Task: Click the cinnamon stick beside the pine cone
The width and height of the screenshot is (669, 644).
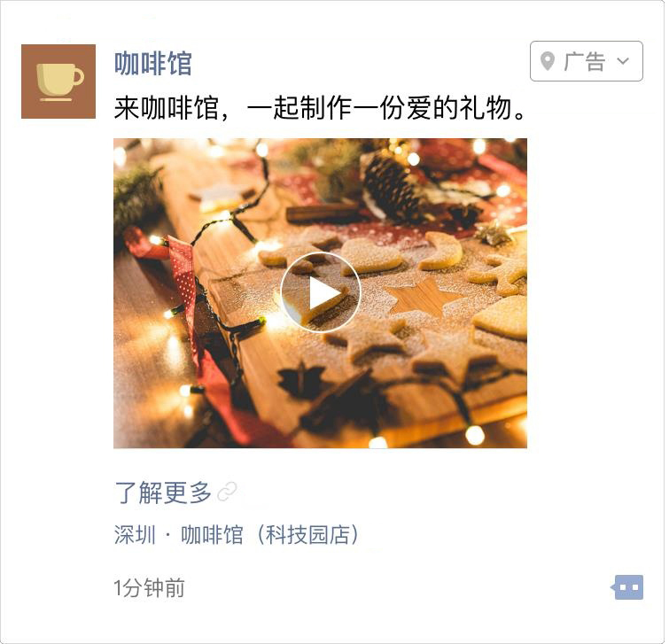Action: point(323,213)
